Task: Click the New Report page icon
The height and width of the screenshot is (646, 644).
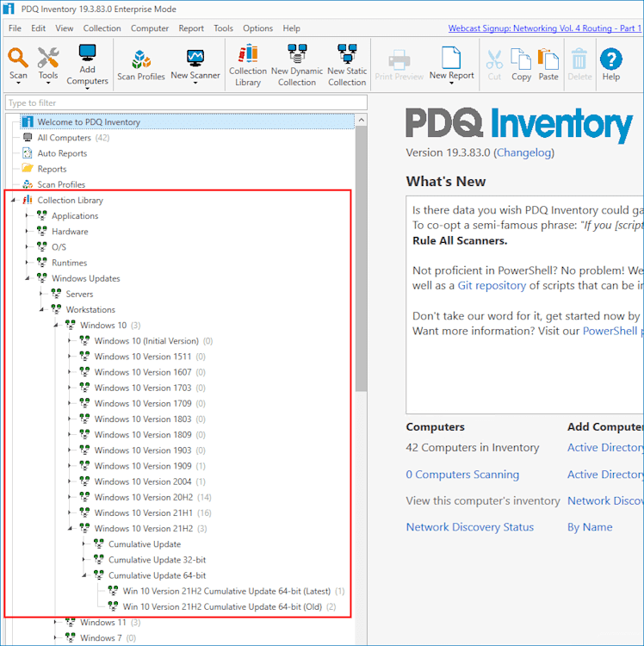Action: pos(451,57)
